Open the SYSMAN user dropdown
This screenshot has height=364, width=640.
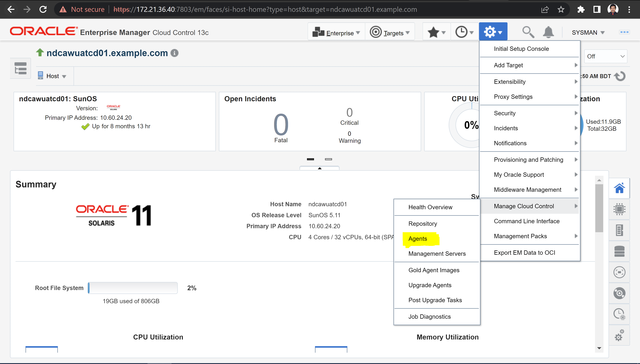pyautogui.click(x=588, y=33)
